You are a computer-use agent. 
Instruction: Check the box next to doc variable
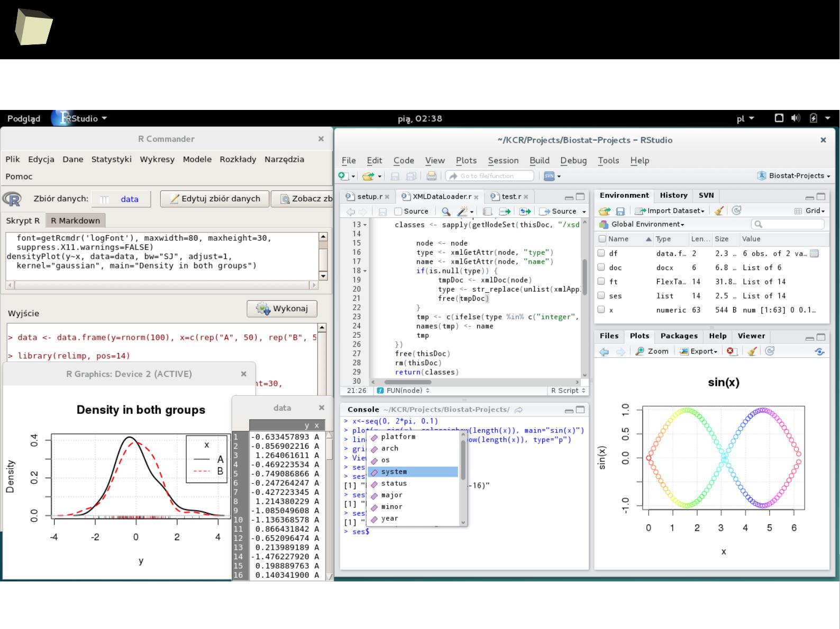click(x=601, y=267)
